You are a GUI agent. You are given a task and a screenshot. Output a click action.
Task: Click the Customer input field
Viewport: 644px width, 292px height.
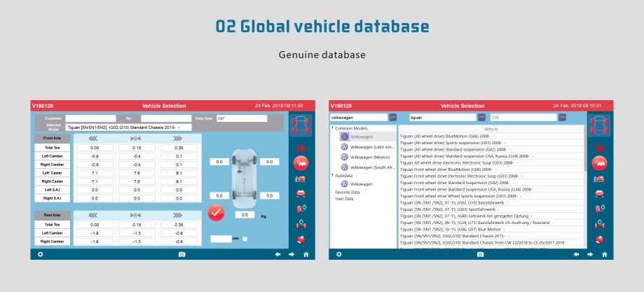(90, 118)
